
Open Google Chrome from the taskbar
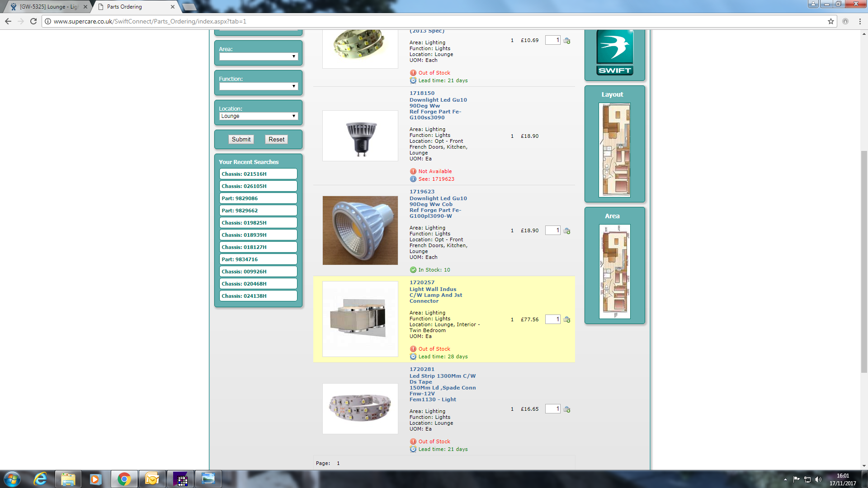click(x=124, y=479)
